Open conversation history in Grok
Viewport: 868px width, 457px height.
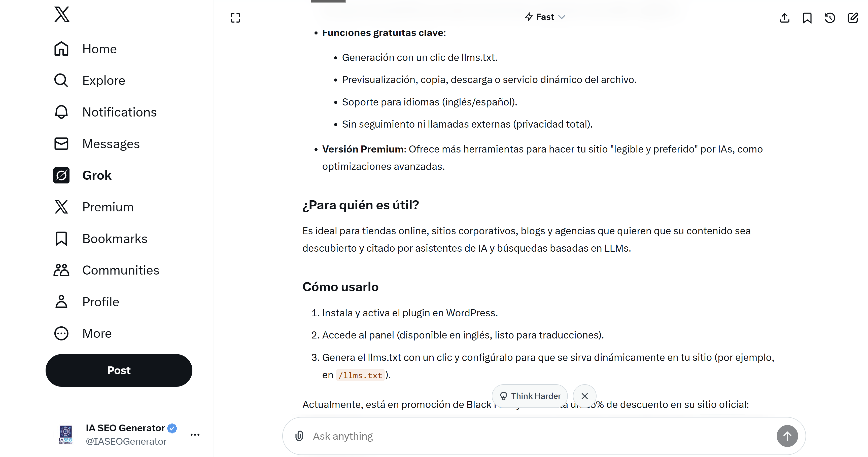830,18
